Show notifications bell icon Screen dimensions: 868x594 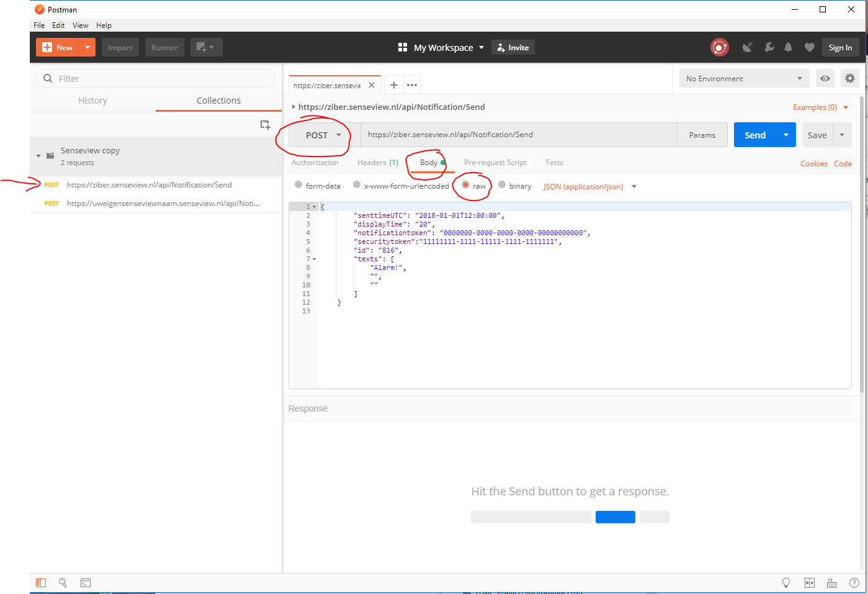coord(788,47)
